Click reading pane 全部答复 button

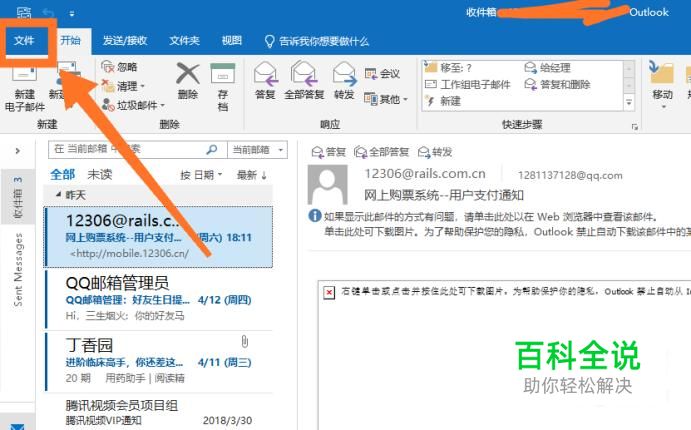[381, 152]
